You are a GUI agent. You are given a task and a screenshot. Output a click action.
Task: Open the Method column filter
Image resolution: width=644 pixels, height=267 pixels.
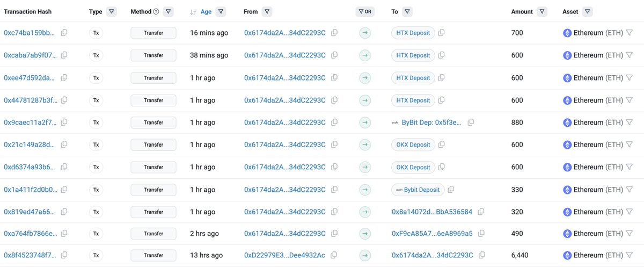[169, 11]
